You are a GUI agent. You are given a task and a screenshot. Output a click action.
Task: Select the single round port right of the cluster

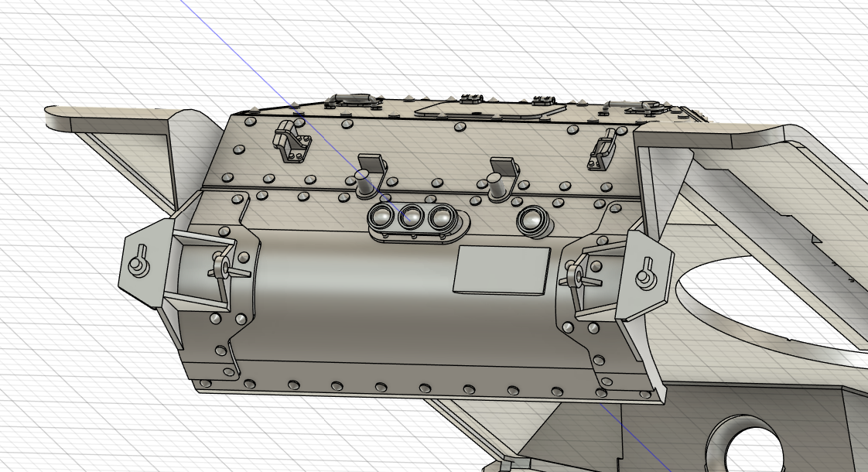click(532, 220)
